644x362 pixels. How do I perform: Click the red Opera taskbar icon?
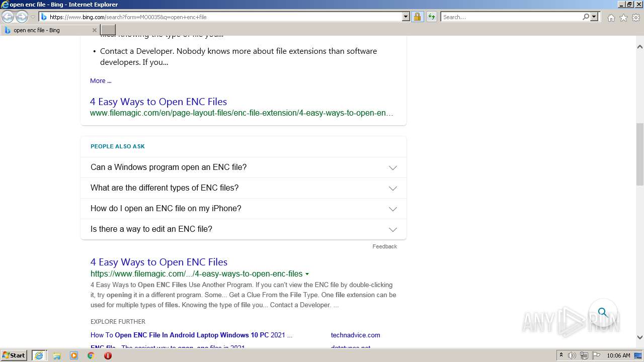point(108,355)
